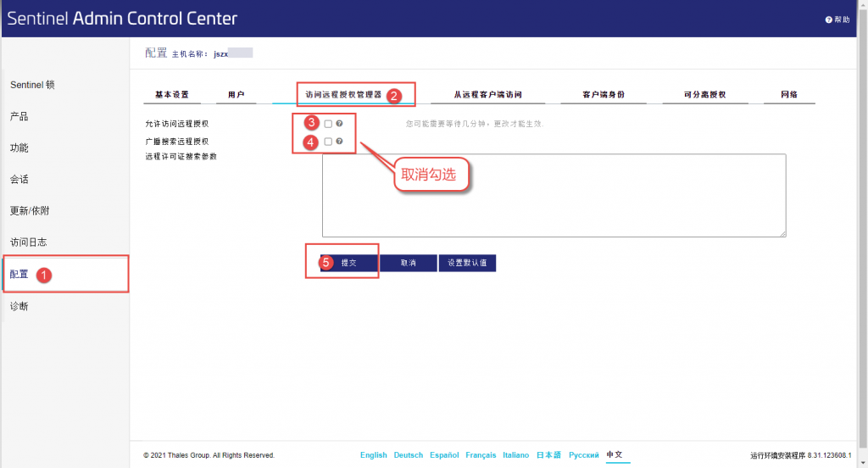Switch to the 基本设置 tab
868x468 pixels.
pos(171,94)
